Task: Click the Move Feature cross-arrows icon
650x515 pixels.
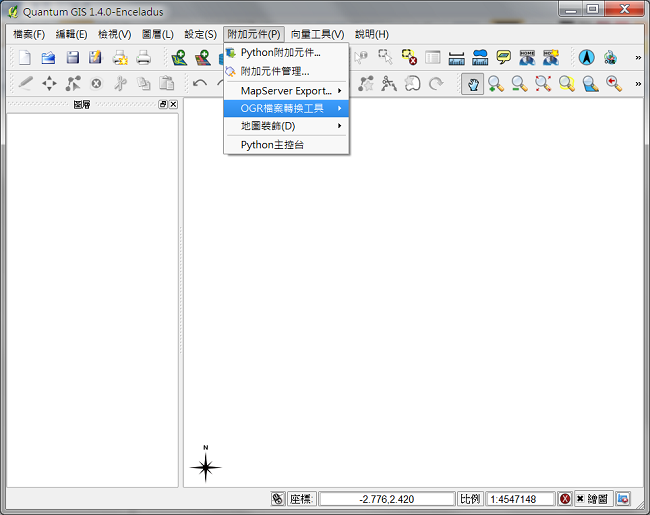Action: (x=49, y=84)
